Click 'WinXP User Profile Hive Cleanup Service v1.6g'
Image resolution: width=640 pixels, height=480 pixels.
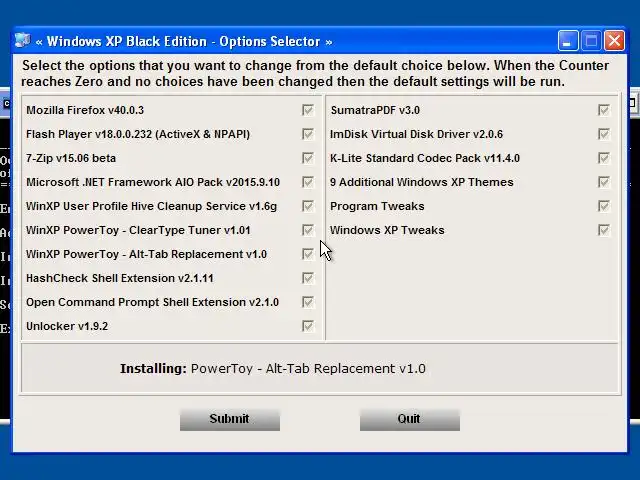pyautogui.click(x=151, y=206)
